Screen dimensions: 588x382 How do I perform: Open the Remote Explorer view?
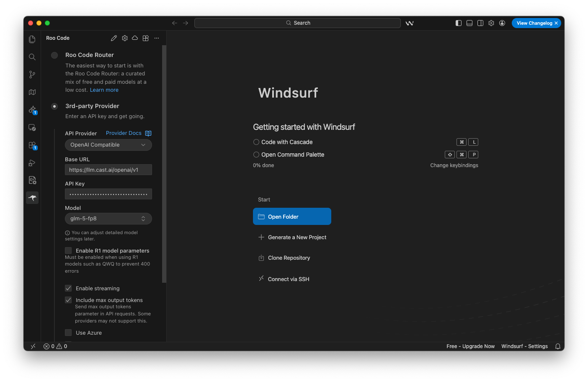32,127
